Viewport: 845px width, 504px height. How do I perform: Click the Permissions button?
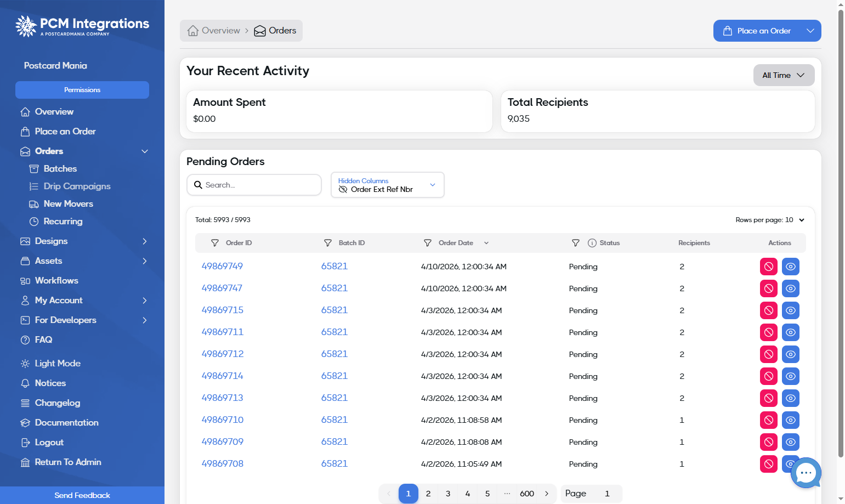coord(82,90)
